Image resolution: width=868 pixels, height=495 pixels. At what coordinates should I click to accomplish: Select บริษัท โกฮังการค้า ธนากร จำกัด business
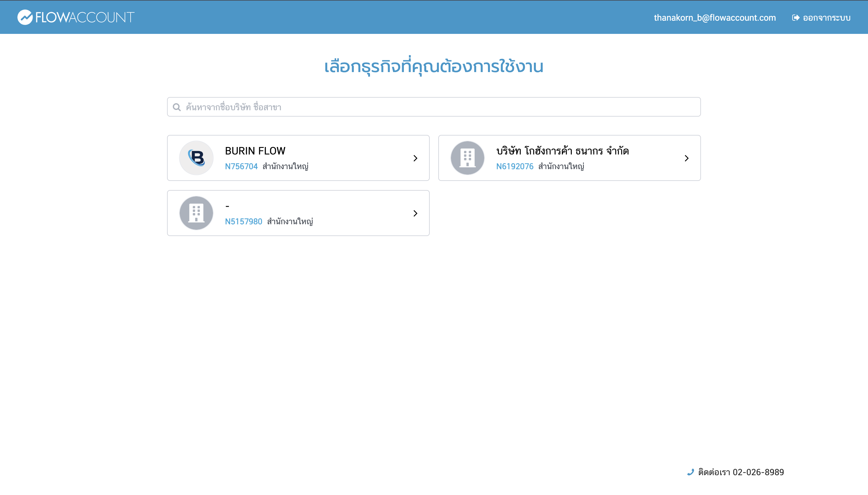[563, 151]
